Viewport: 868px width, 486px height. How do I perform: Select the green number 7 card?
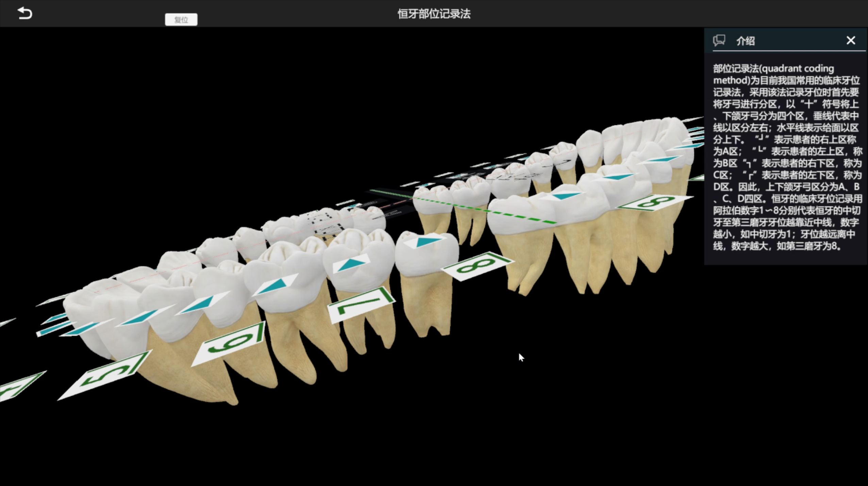point(361,305)
